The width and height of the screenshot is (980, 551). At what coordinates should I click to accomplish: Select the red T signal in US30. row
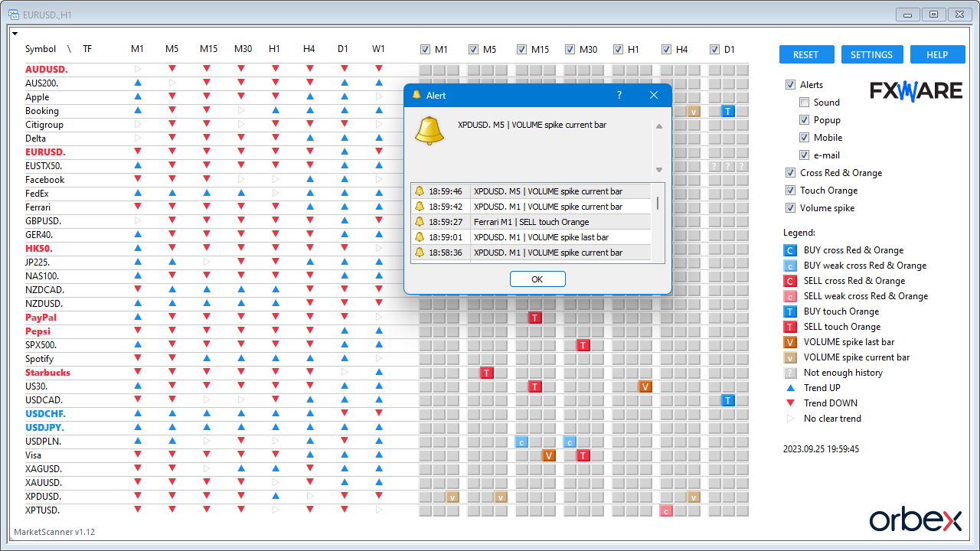pyautogui.click(x=535, y=386)
